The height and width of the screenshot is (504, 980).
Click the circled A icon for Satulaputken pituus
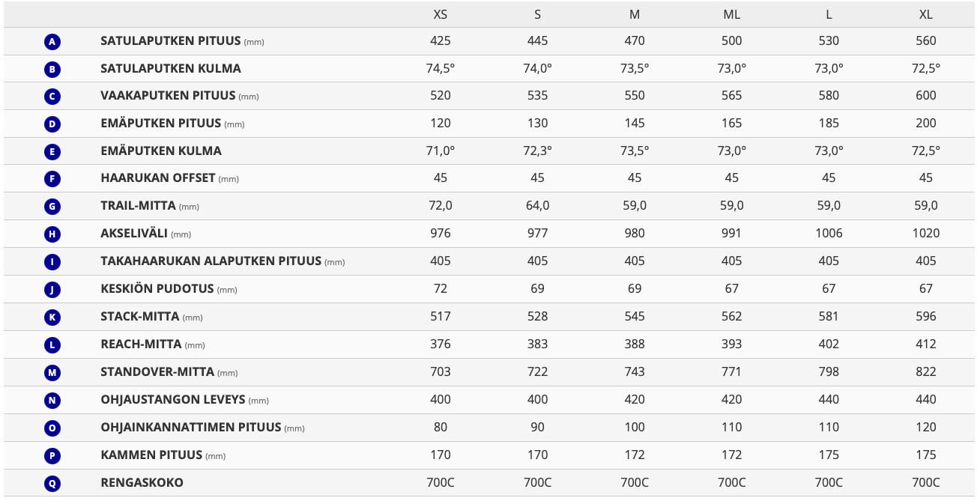pos(52,42)
